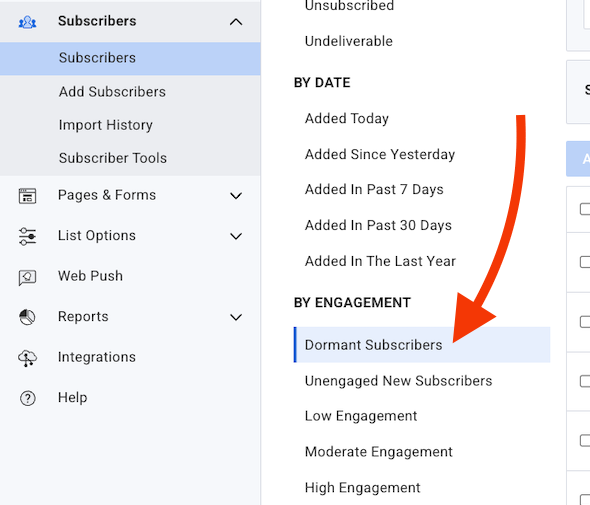Collapse the Subscribers menu chevron
The width and height of the screenshot is (590, 505).
tap(236, 22)
